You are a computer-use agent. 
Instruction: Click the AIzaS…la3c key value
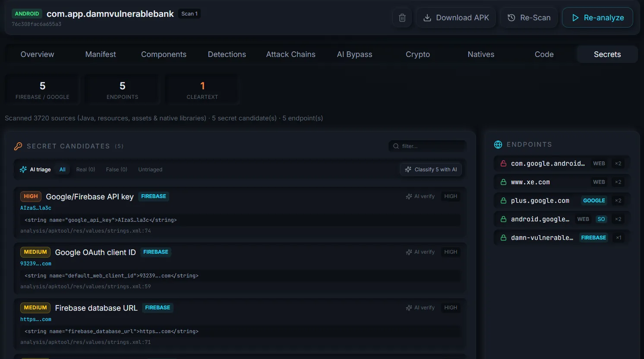(x=36, y=208)
